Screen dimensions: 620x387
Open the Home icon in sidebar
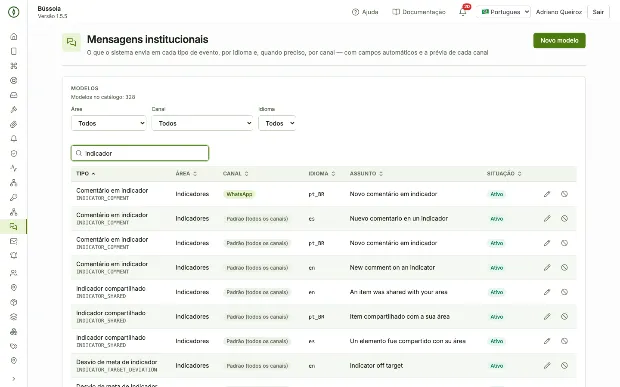(14, 37)
